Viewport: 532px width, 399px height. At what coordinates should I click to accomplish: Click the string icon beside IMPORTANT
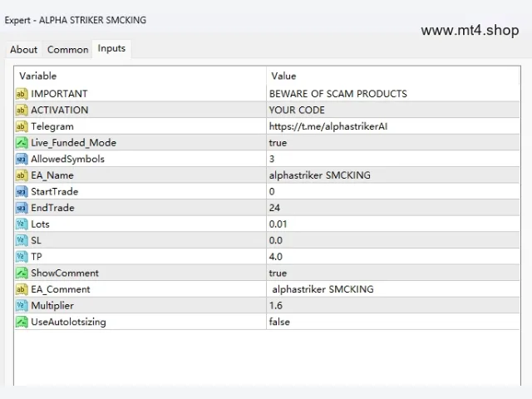point(22,94)
